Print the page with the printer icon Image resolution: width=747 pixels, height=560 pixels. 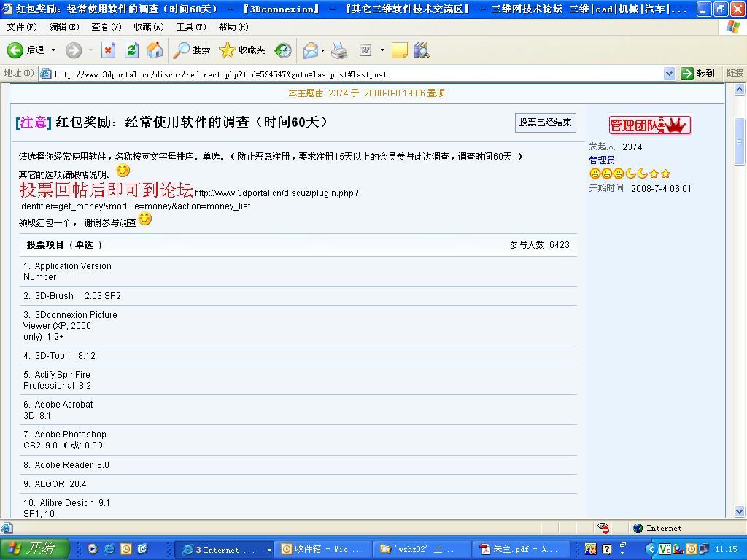(x=339, y=50)
